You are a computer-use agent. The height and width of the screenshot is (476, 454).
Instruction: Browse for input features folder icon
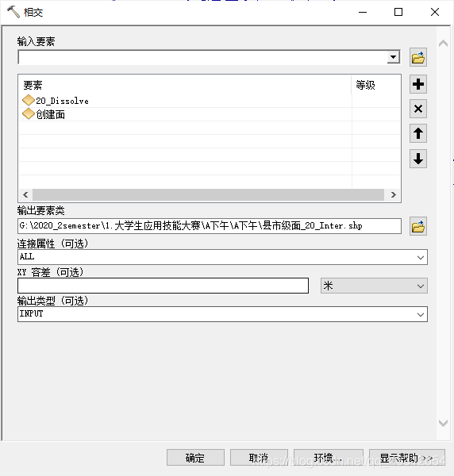[x=417, y=57]
